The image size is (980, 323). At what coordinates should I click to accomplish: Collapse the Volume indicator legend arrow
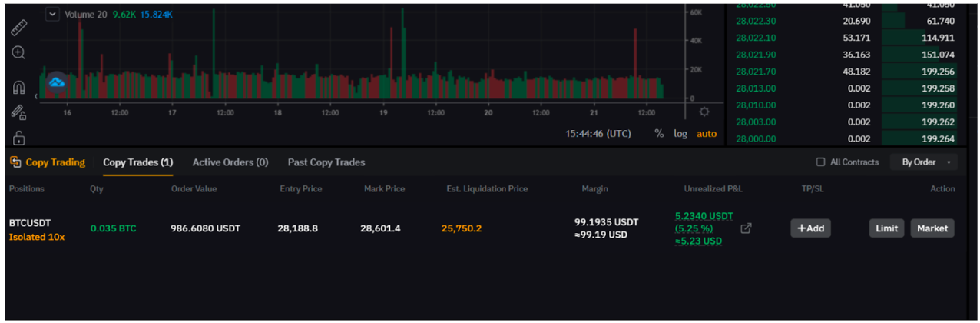coord(52,14)
